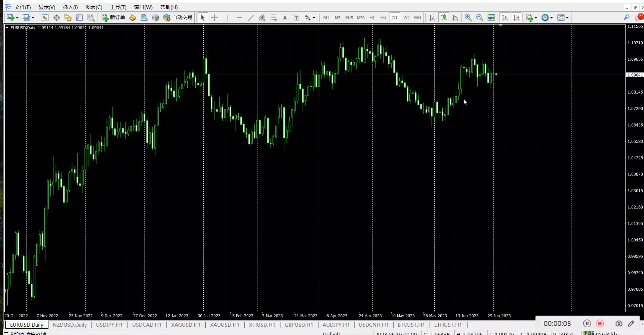Zoom out on the chart
The image size is (644, 335).
point(480,17)
